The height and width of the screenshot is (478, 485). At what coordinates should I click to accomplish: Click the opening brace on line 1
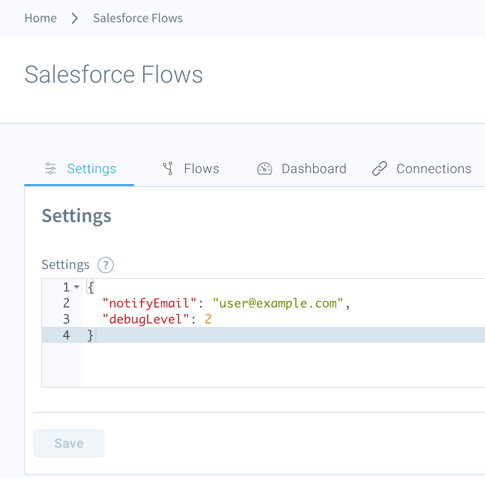click(x=90, y=287)
